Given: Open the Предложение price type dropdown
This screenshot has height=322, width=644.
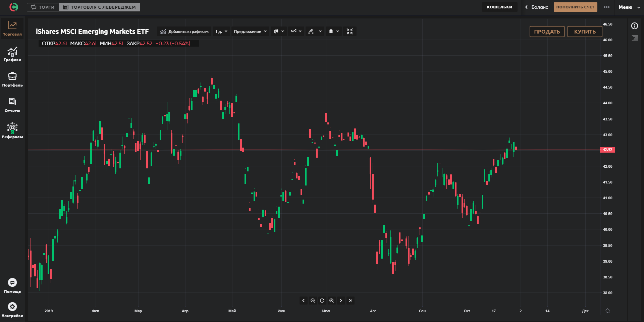Looking at the screenshot, I should tap(250, 31).
